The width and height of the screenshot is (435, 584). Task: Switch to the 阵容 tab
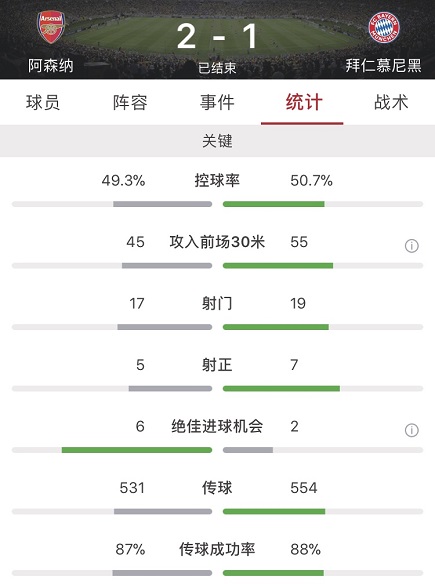point(130,102)
